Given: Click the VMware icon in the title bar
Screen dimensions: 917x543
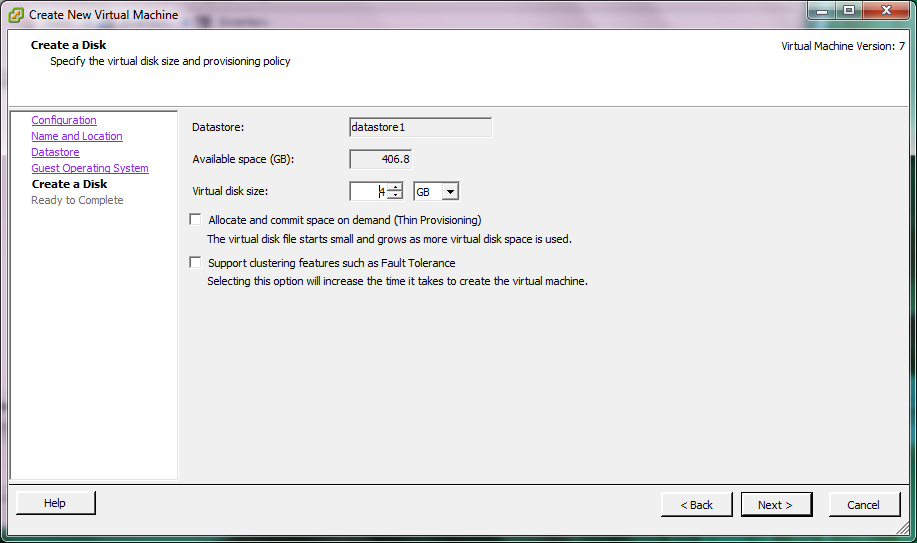Looking at the screenshot, I should (x=16, y=15).
